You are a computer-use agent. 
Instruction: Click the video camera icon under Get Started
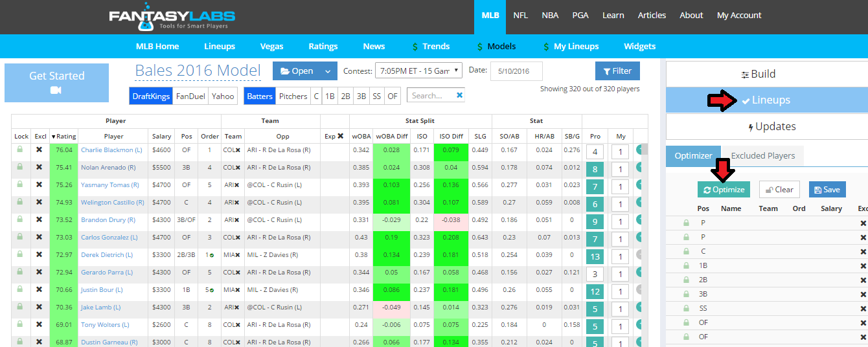(x=56, y=91)
